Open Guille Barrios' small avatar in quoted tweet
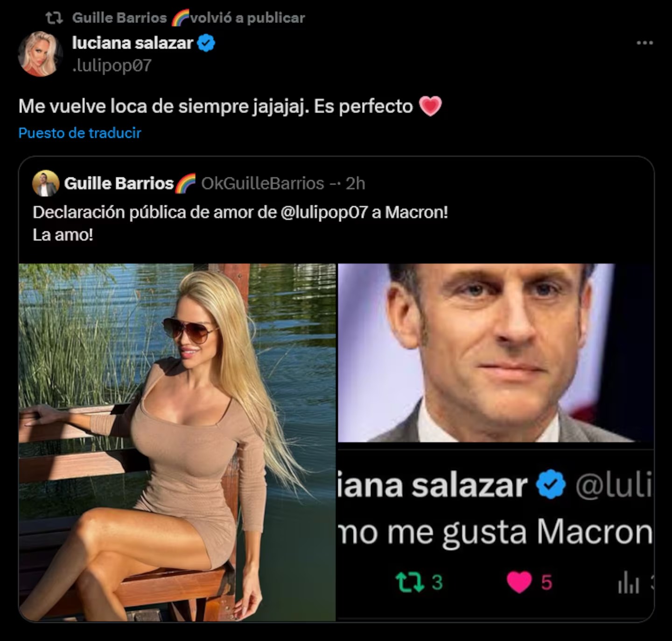The image size is (672, 641). pos(45,183)
